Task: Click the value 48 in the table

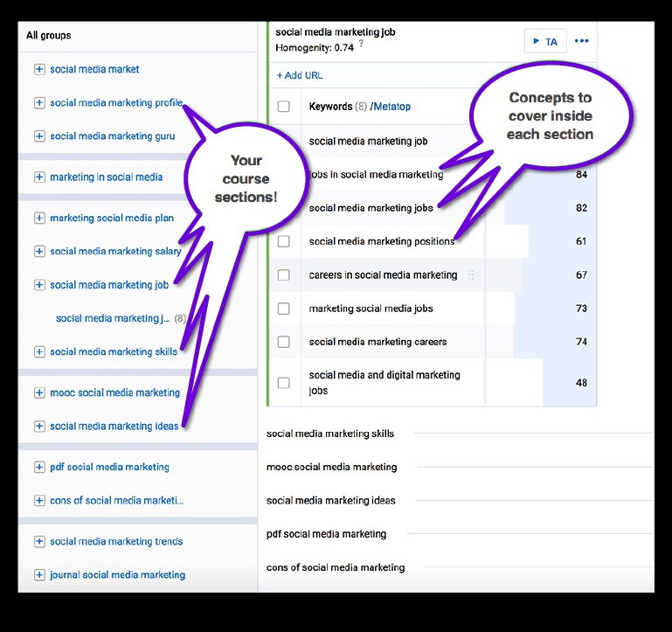Action: click(581, 383)
